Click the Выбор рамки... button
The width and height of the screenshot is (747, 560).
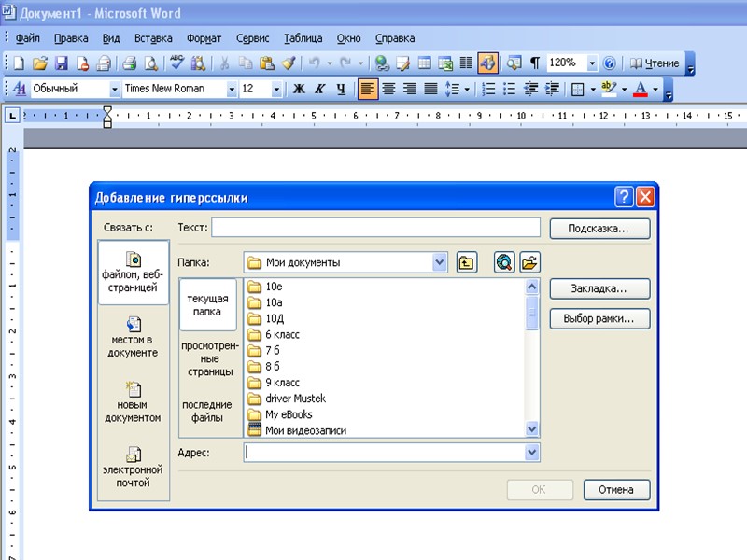[x=599, y=318]
